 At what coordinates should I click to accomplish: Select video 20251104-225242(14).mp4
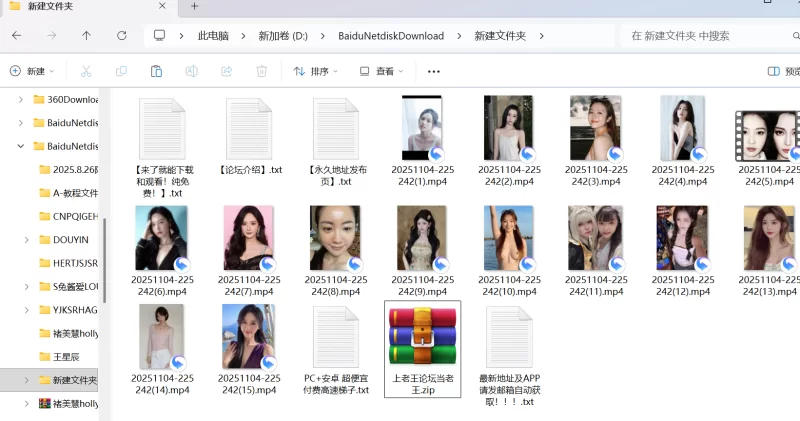point(162,350)
